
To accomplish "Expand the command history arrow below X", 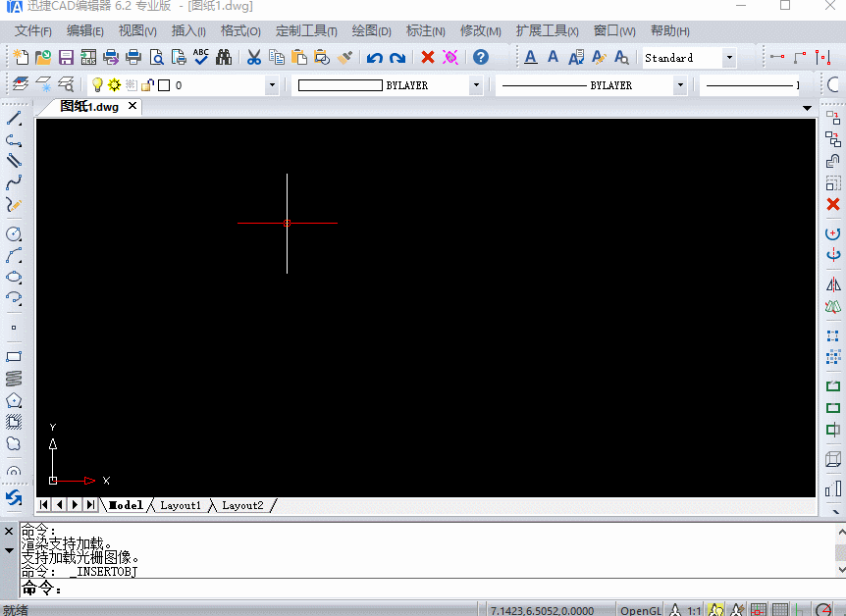I will point(9,550).
